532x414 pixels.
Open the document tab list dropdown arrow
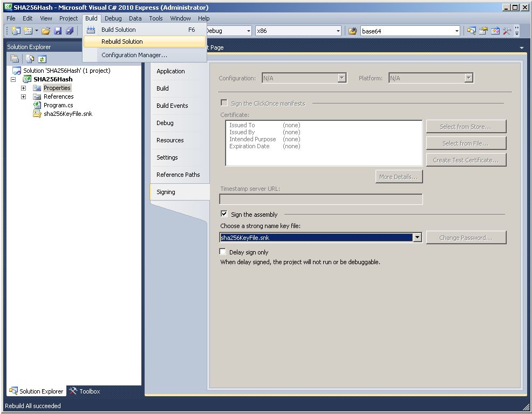tap(522, 48)
